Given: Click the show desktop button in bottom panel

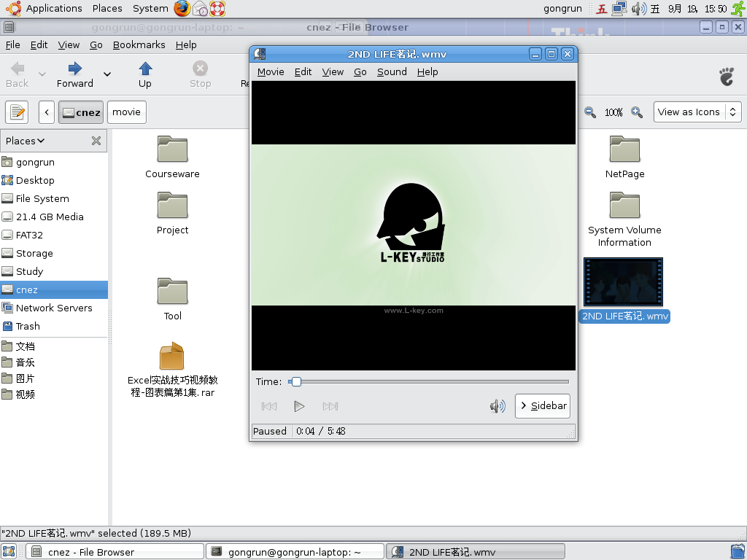Looking at the screenshot, I should click(9, 551).
